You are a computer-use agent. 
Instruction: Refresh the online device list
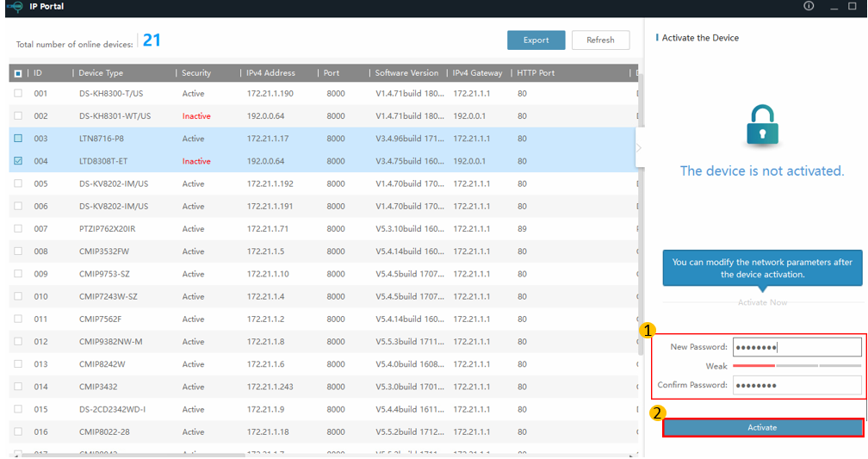[600, 40]
